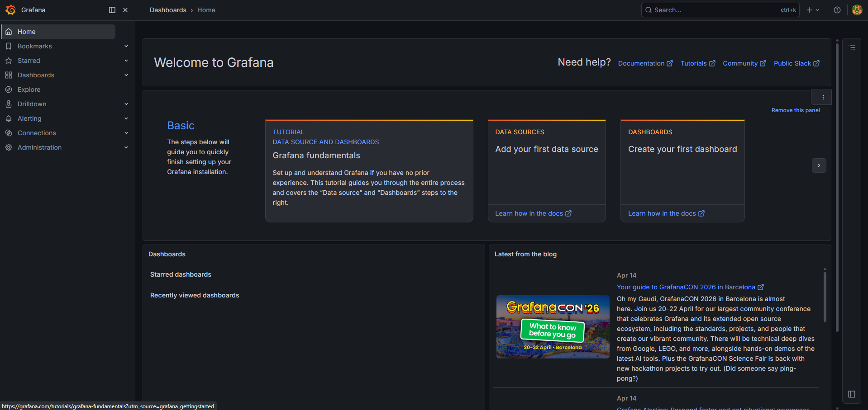Click Dashboards in the breadcrumb

pos(167,9)
